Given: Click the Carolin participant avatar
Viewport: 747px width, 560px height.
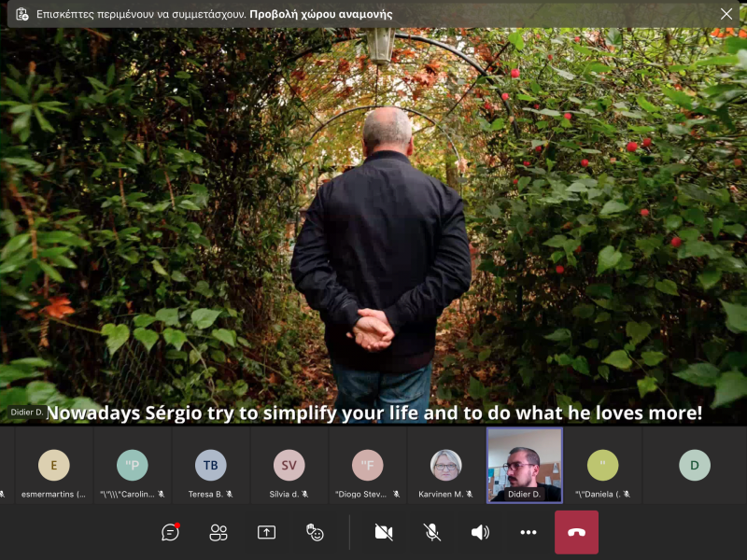Looking at the screenshot, I should point(132,465).
